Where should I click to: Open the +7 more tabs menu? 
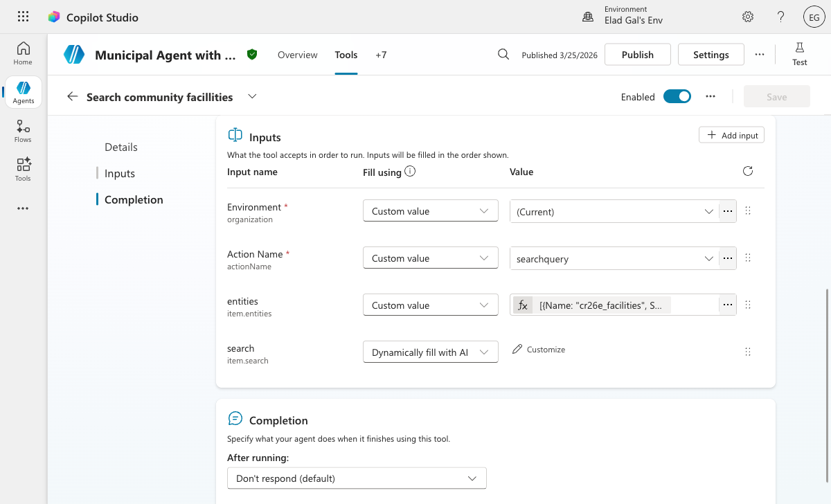[381, 55]
